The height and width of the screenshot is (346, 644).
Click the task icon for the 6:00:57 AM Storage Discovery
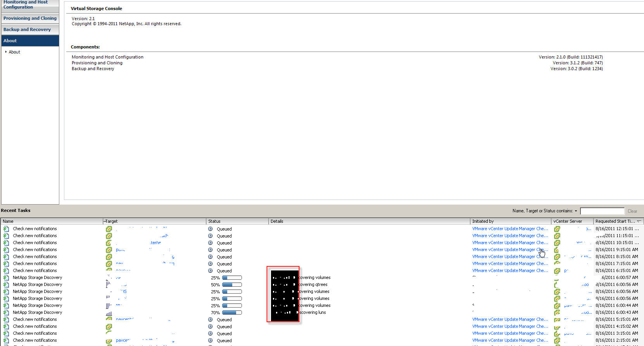6,277
